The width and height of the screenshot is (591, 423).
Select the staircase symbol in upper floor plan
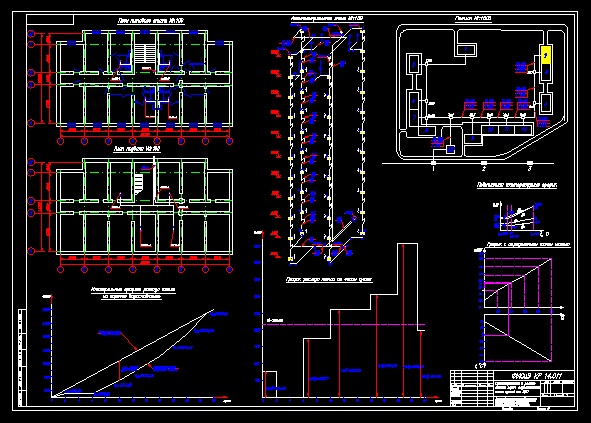click(145, 52)
